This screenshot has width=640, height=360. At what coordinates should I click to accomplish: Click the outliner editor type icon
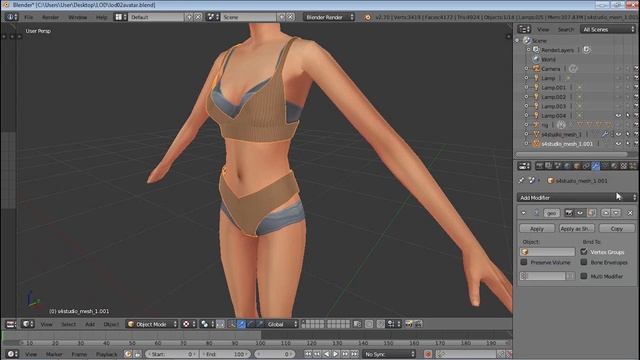coord(524,29)
